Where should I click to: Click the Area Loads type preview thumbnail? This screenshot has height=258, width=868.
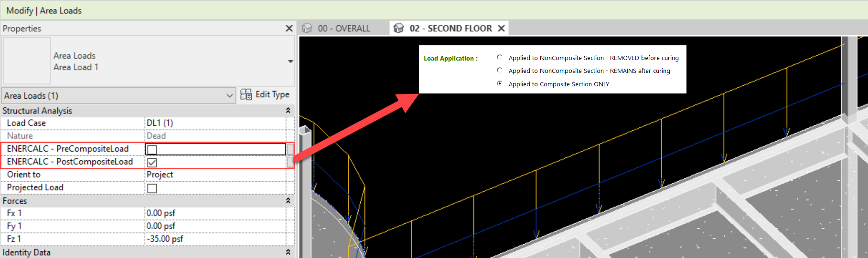(x=27, y=61)
